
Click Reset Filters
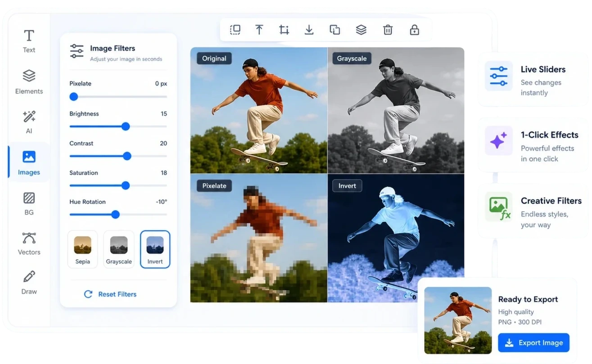click(x=110, y=294)
